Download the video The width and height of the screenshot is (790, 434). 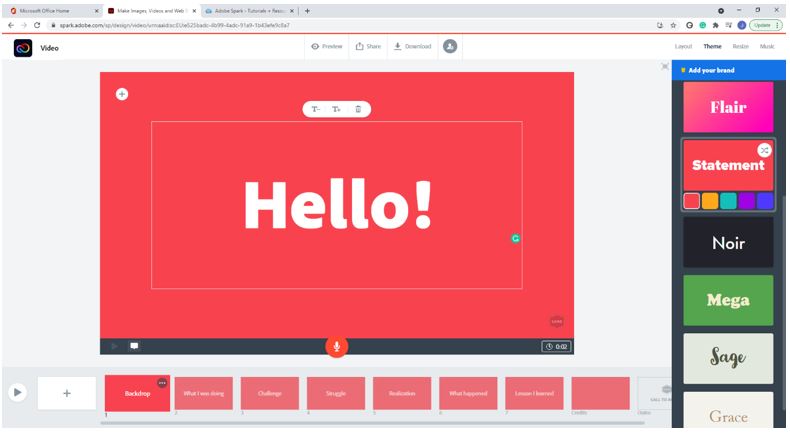click(x=413, y=46)
